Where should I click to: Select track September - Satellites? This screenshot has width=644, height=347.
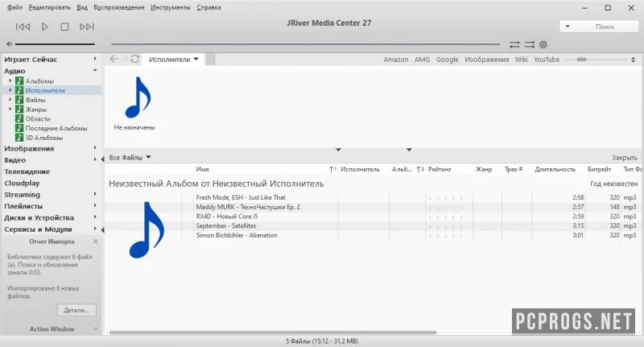tap(226, 226)
